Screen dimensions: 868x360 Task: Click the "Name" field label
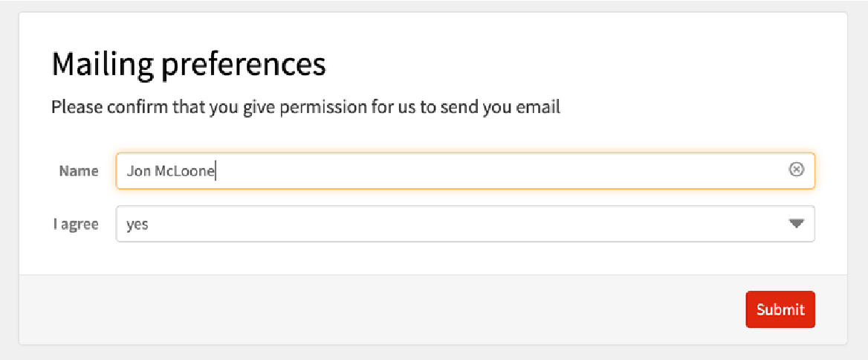pyautogui.click(x=79, y=171)
